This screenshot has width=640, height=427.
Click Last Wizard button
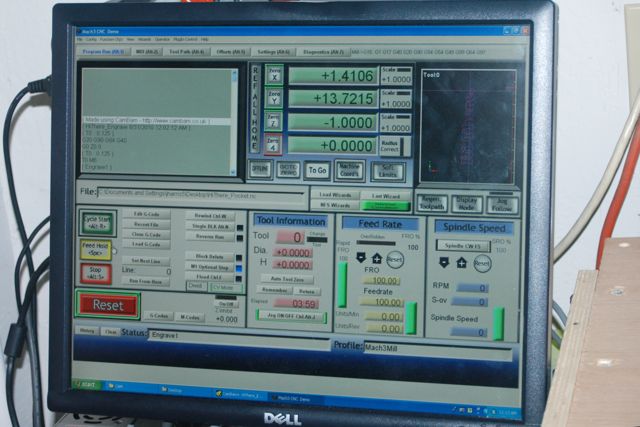click(386, 196)
